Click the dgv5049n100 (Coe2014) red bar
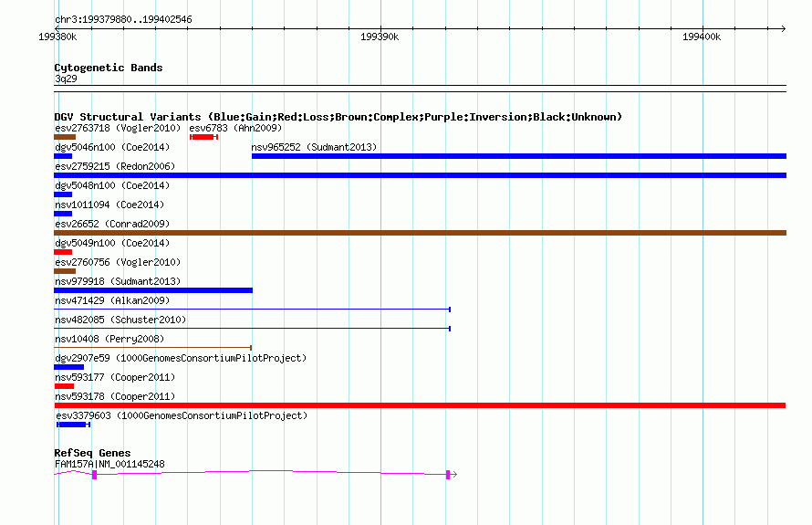The image size is (812, 525). coord(63,252)
